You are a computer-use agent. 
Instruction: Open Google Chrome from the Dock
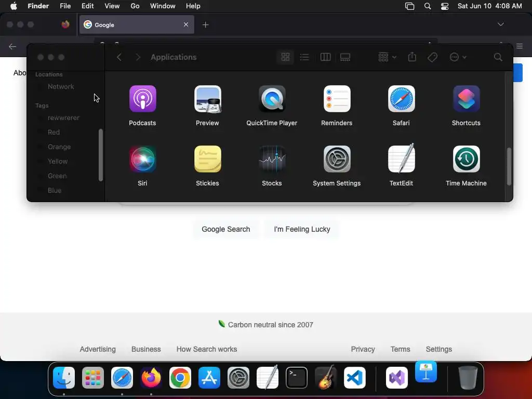(x=180, y=378)
